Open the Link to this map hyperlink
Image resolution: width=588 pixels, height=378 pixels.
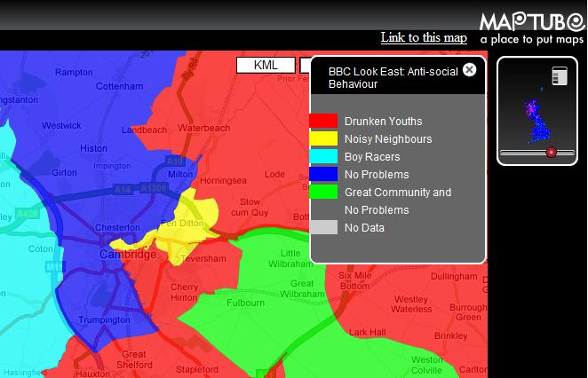424,37
